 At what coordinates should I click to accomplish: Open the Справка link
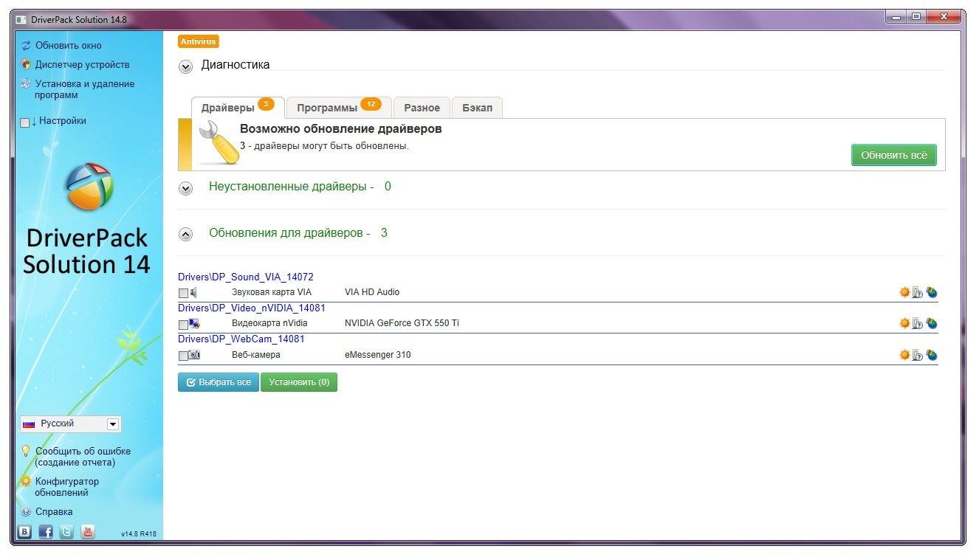coord(54,511)
